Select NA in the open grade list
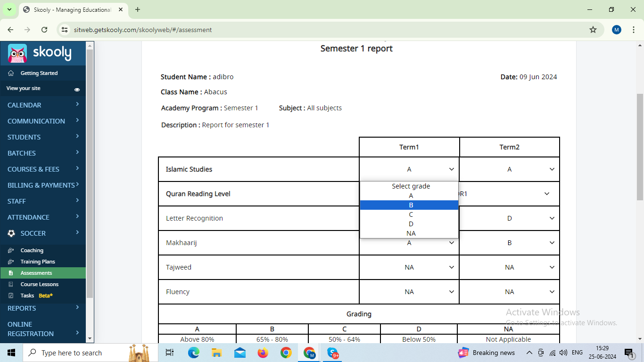 pyautogui.click(x=409, y=233)
